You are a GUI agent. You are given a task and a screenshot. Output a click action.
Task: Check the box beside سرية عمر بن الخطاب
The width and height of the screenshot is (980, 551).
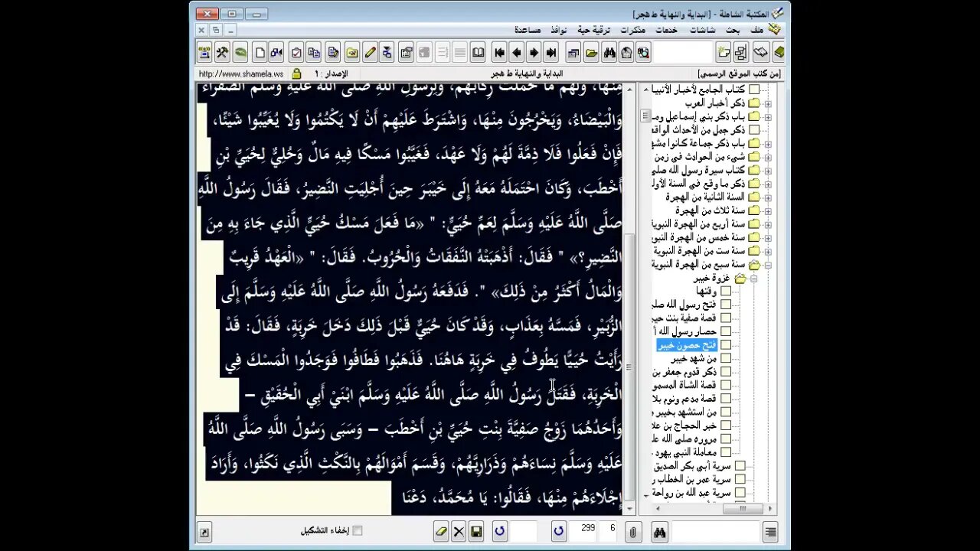click(740, 479)
